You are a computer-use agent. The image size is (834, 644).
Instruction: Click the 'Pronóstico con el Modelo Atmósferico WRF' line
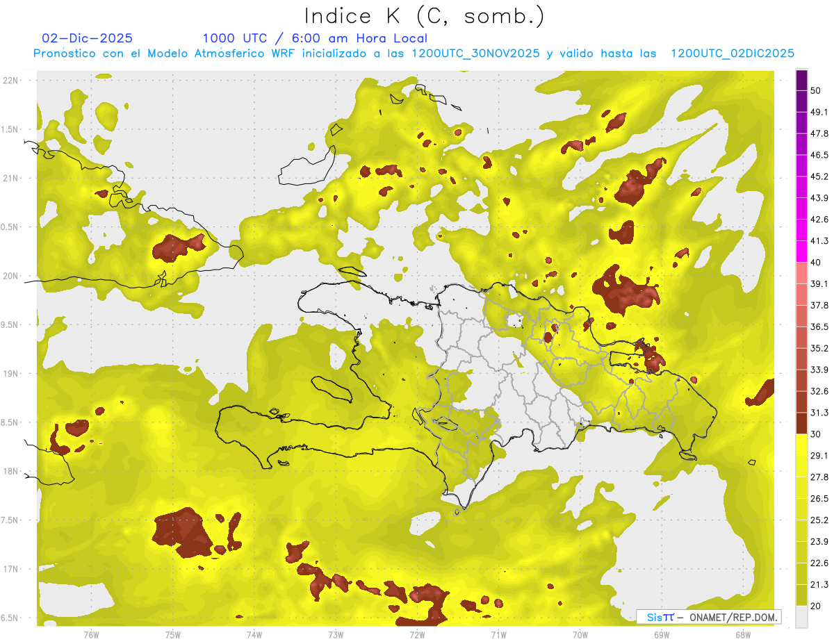point(414,53)
